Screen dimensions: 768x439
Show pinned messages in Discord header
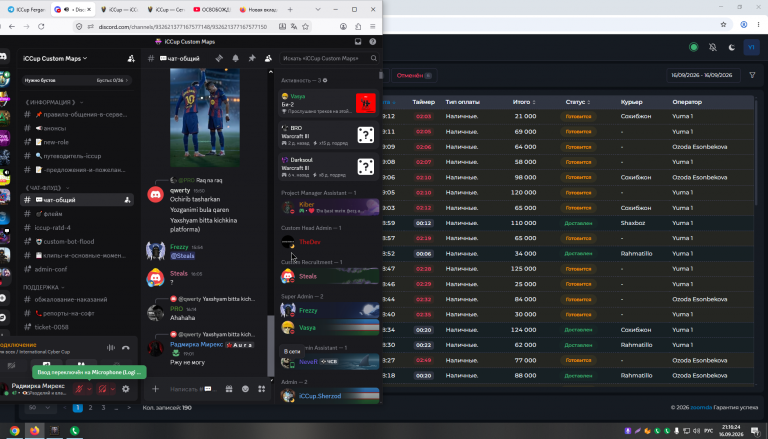[252, 58]
